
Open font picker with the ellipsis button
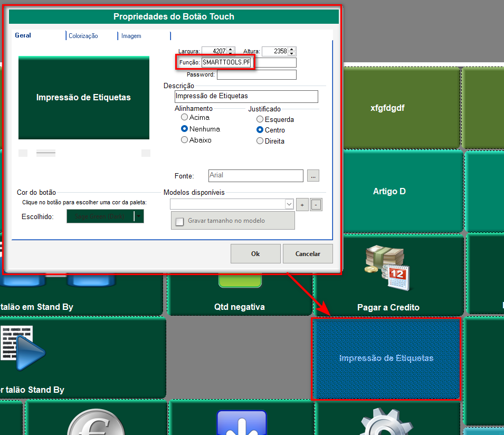pyautogui.click(x=313, y=176)
